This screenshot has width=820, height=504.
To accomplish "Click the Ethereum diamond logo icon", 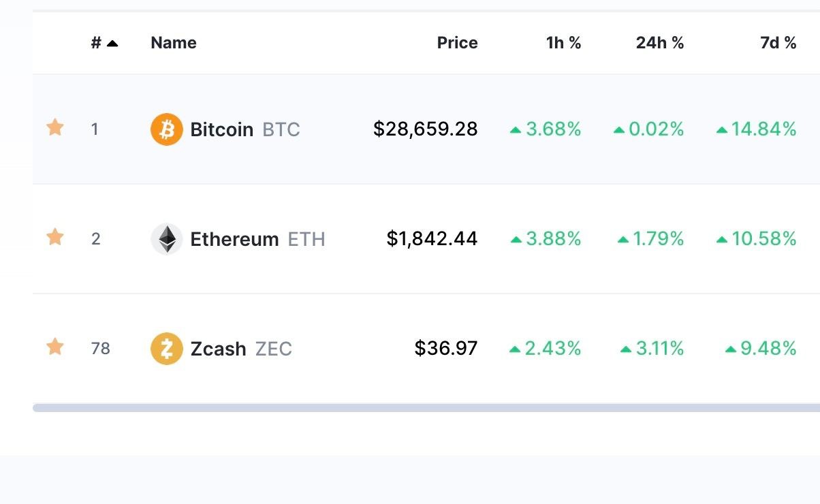I will point(167,239).
